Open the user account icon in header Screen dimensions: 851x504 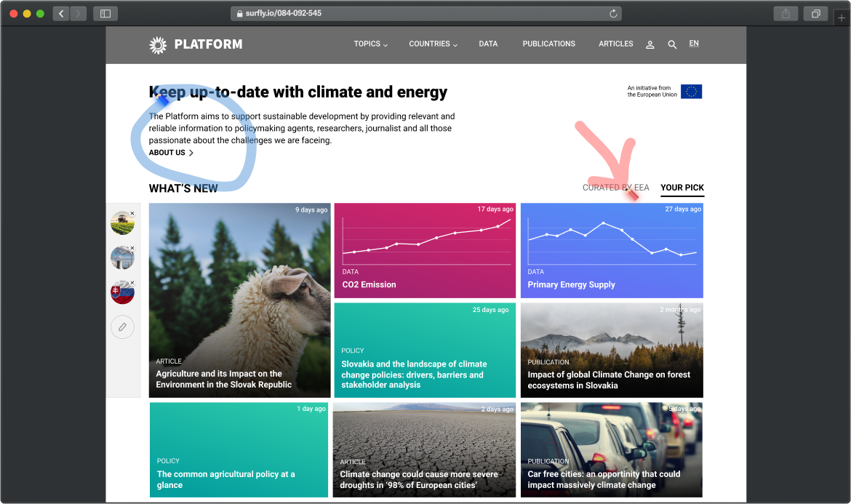(650, 44)
